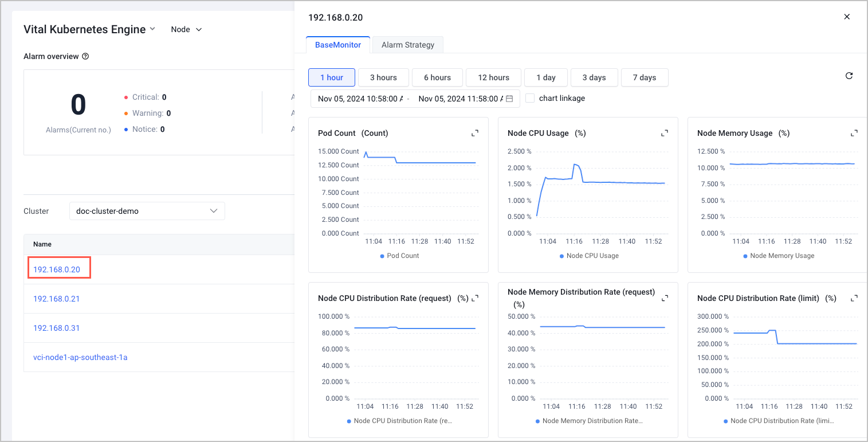Select the 1 day time range
868x442 pixels.
546,77
